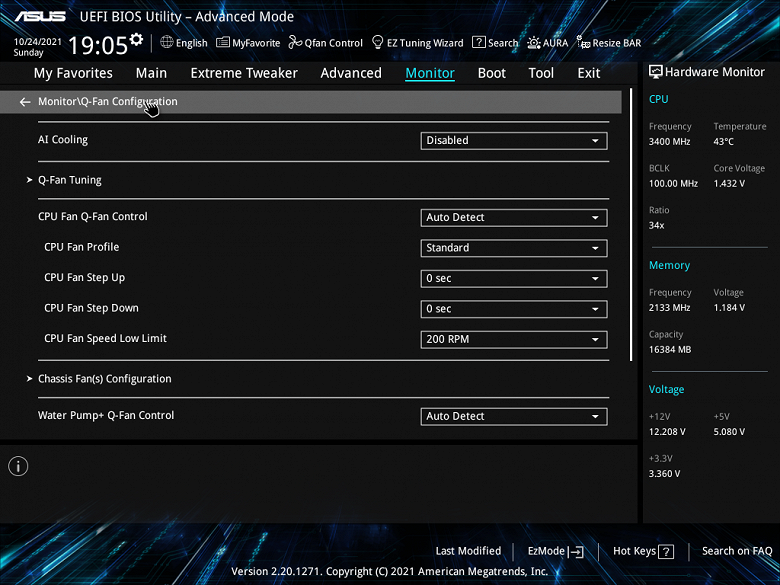The image size is (780, 585).
Task: Click the Resize BAR icon
Action: (583, 42)
